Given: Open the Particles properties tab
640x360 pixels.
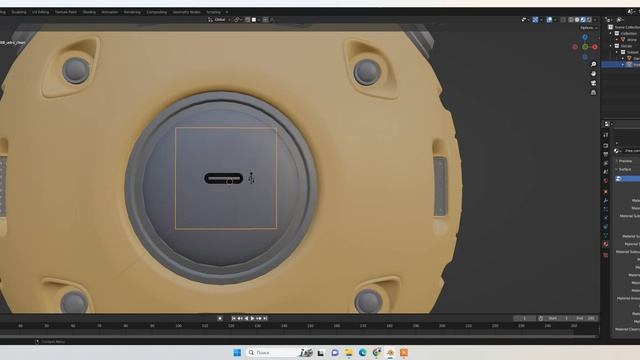Looking at the screenshot, I should coord(606,209).
